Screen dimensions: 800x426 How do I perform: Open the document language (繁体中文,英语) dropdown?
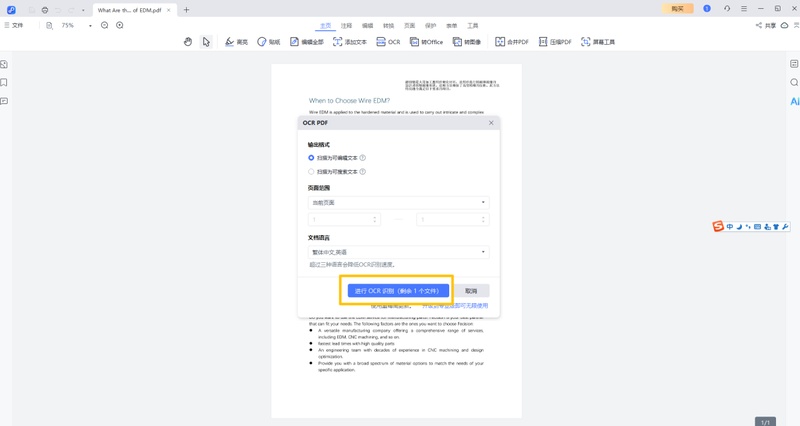(398, 252)
